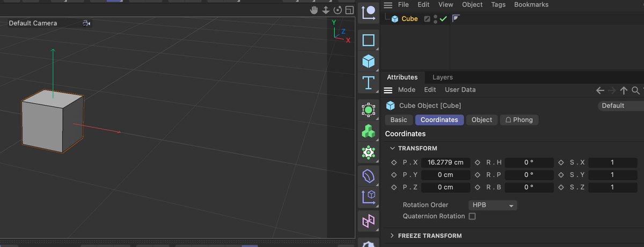Open the Object Manager View menu
Viewport: 644px width, 247px height.
[446, 5]
